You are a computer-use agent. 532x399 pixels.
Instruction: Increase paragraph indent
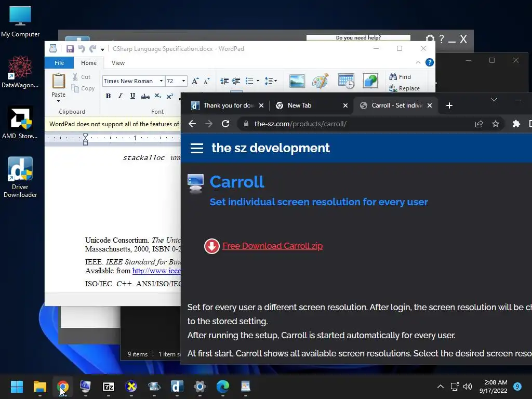pos(236,81)
